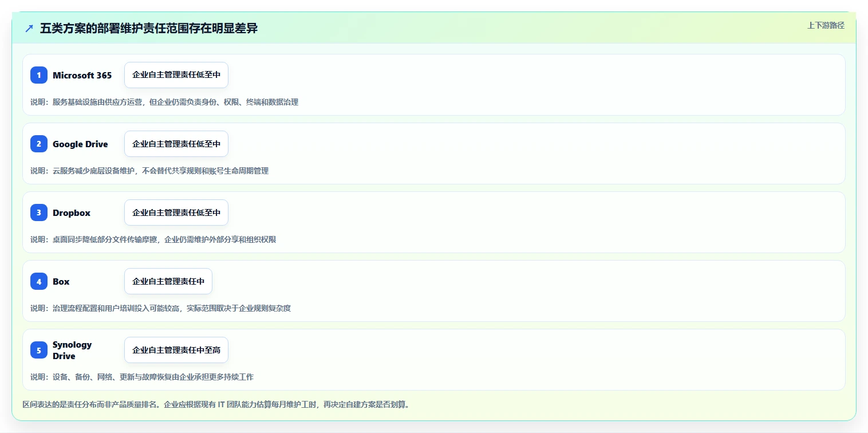Viewport: 868px width, 433px height.
Task: Click the number 5 badge for Synology Drive
Action: pos(39,350)
